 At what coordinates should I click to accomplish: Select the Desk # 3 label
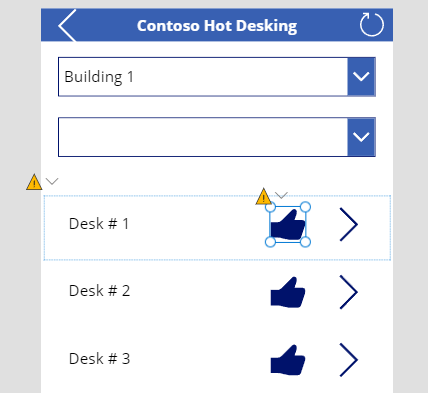point(99,359)
